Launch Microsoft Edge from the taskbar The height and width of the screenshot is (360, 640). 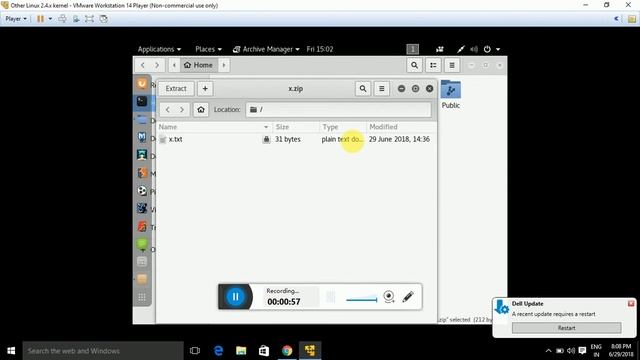218,351
